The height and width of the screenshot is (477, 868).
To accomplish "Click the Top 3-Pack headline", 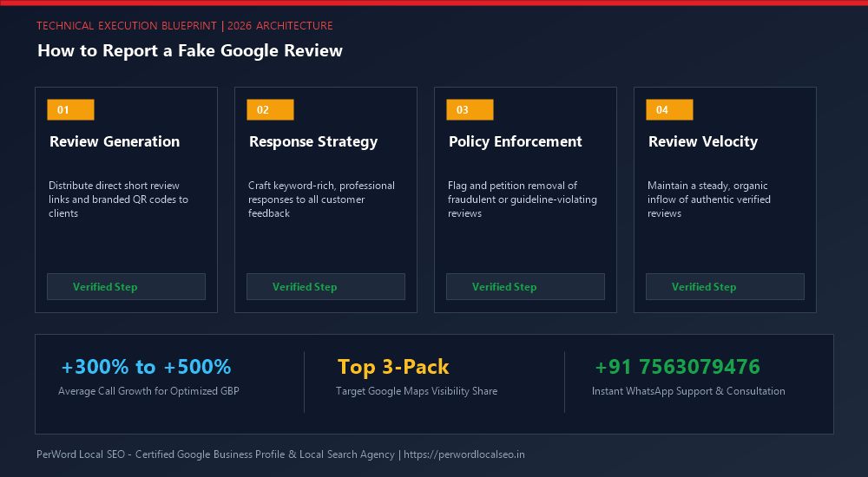I will pyautogui.click(x=393, y=367).
